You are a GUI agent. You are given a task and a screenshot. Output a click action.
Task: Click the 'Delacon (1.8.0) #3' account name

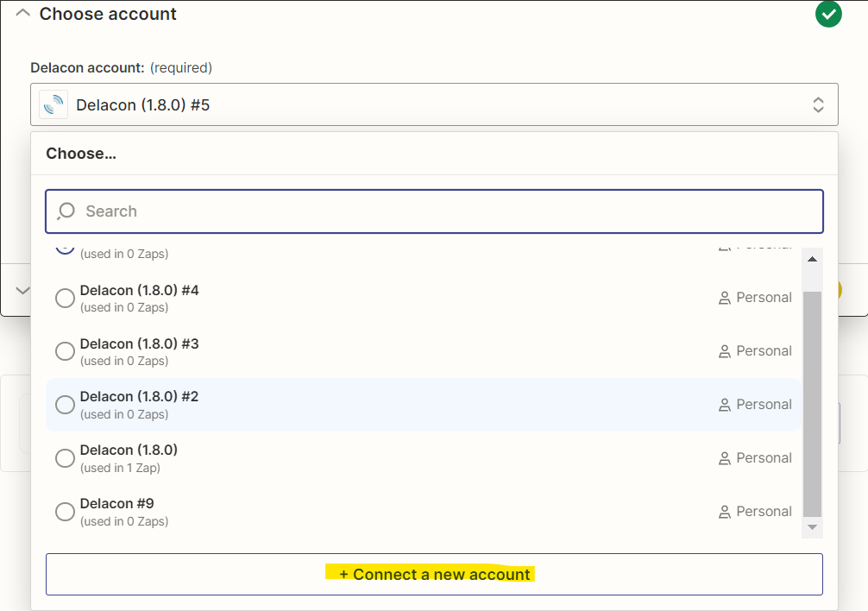140,343
